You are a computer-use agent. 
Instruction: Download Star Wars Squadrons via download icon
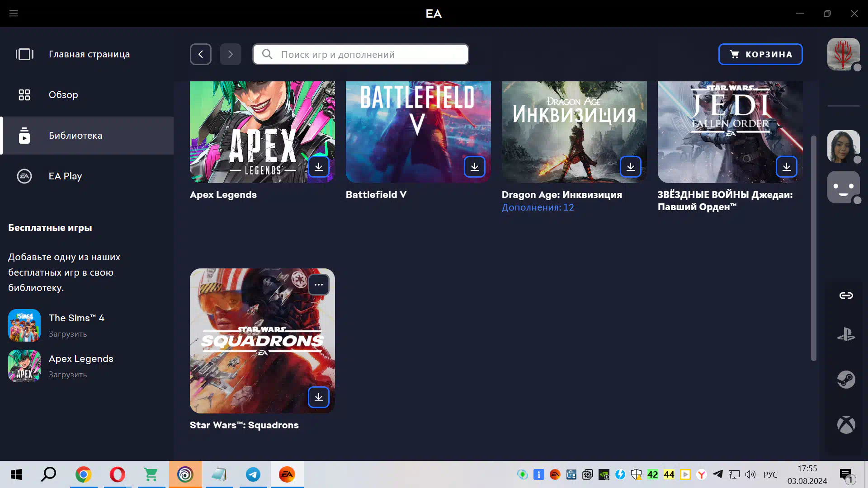[x=319, y=397]
